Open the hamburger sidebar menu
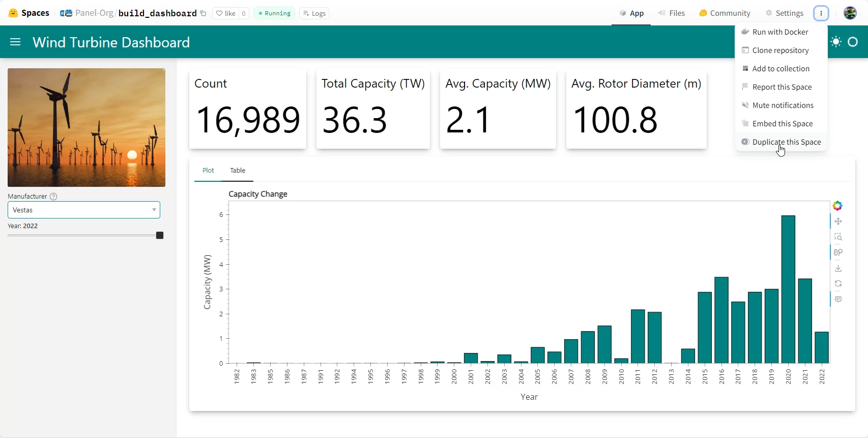Viewport: 868px width, 438px height. 15,42
